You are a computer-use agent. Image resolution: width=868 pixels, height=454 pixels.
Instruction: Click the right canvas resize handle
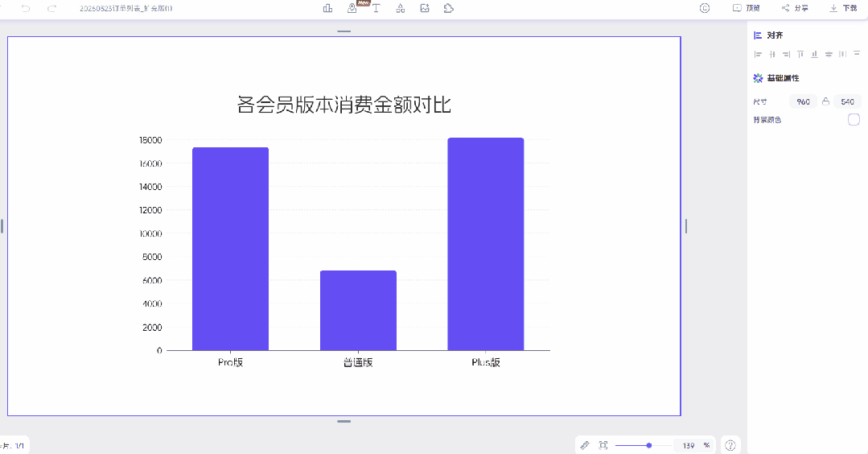tap(686, 226)
